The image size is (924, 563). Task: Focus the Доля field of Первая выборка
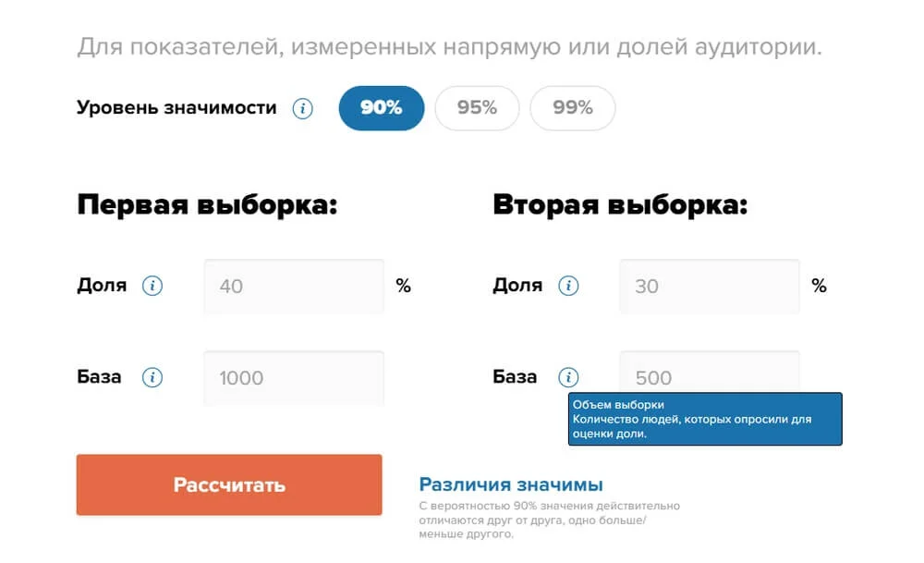[x=294, y=287]
